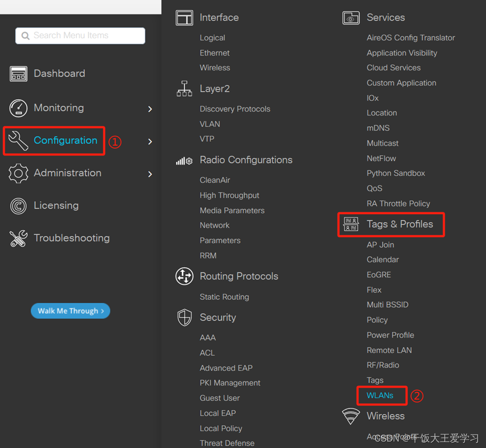486x448 pixels.
Task: Click the Radio Configurations signal icon
Action: pos(184,160)
